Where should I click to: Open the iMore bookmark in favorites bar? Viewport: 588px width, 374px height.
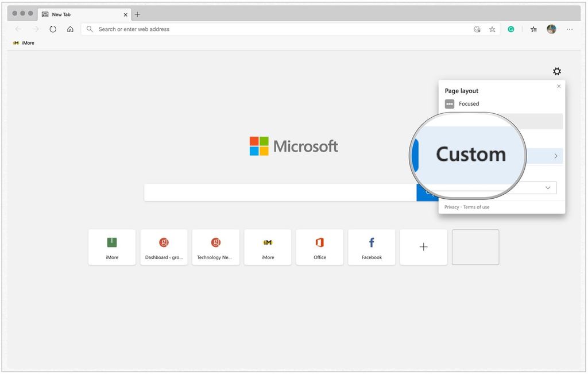[23, 43]
